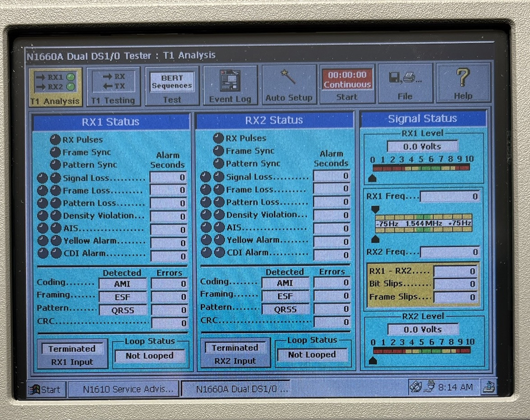
Task: Select the RX1 Freq value field
Action: [x=450, y=197]
